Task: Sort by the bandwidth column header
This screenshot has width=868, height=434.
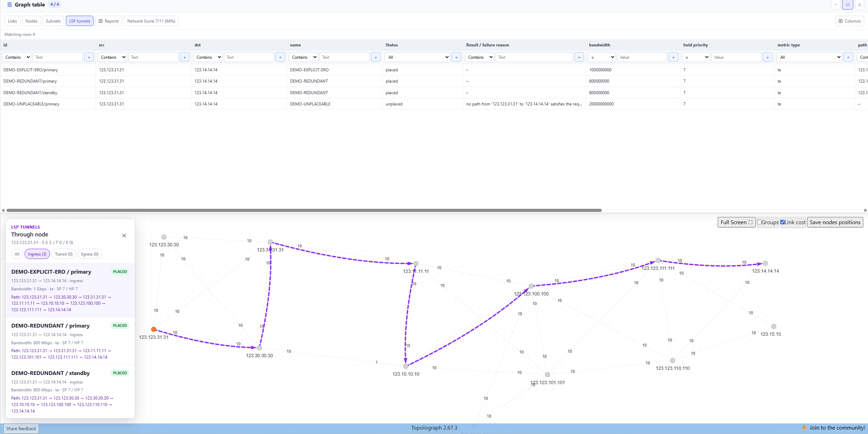Action: 599,45
